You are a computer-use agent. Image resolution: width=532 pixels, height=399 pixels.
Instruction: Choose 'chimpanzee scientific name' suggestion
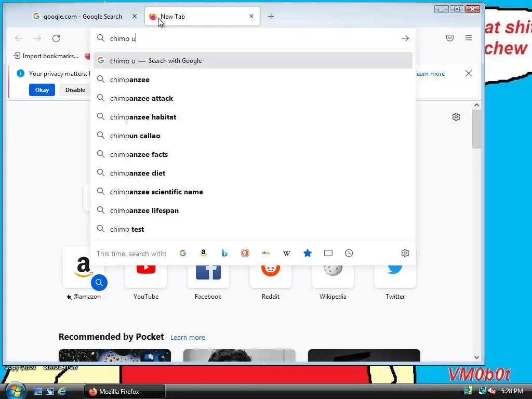click(253, 192)
